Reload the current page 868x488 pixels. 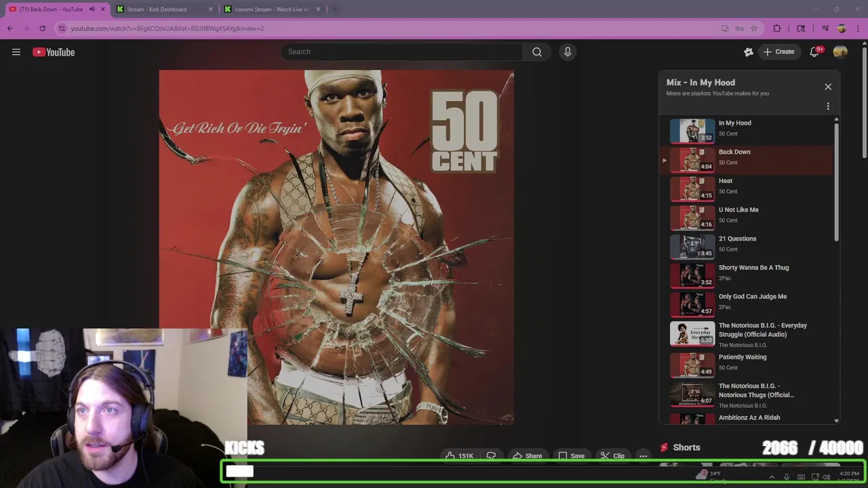[43, 28]
